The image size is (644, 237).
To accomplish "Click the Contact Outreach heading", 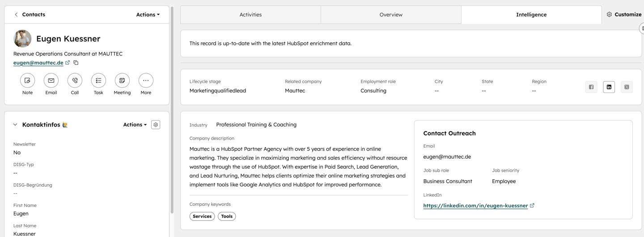I will [449, 133].
